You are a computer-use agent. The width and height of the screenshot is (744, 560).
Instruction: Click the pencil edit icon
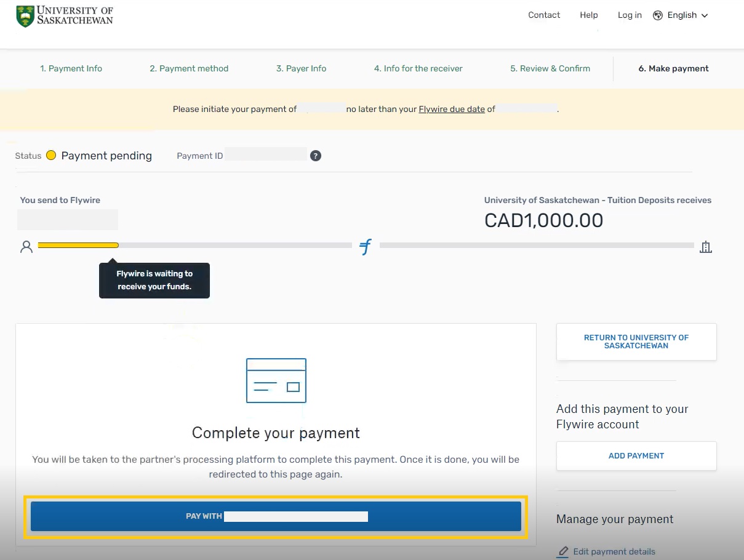click(x=562, y=551)
